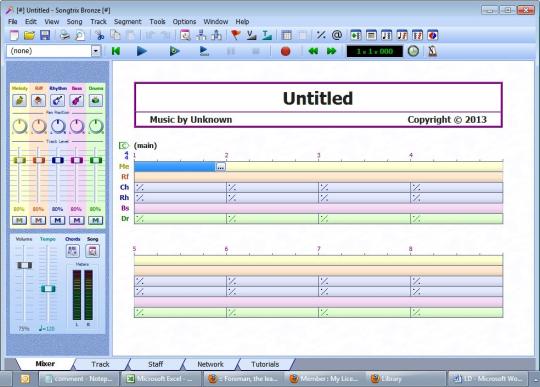540x387 pixels.
Task: Open the File menu
Action: point(13,21)
